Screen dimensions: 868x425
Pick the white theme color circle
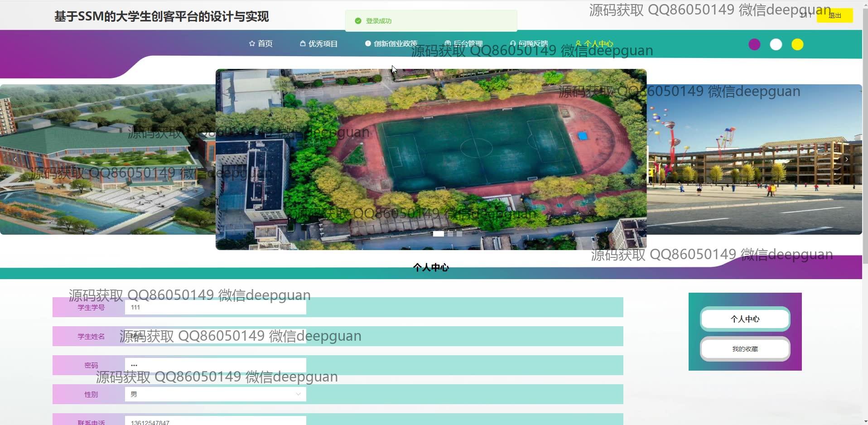tap(776, 44)
